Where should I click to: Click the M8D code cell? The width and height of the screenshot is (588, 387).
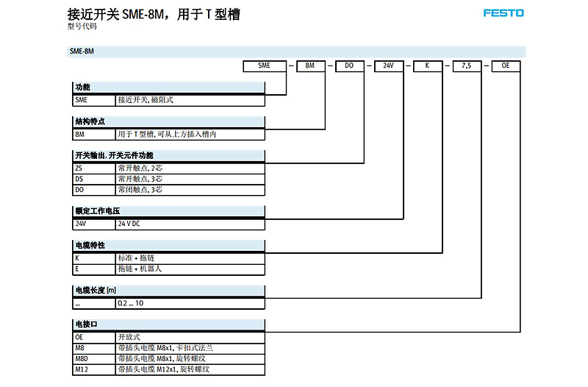[94, 359]
